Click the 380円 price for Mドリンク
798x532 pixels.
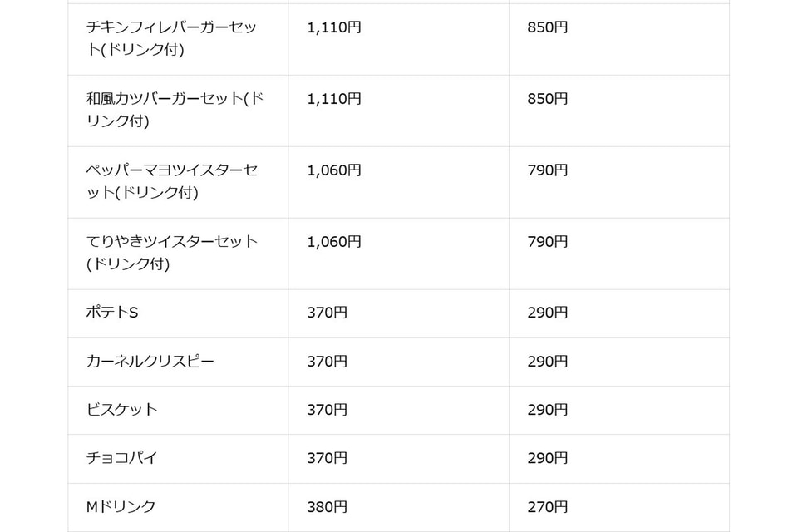tap(328, 506)
